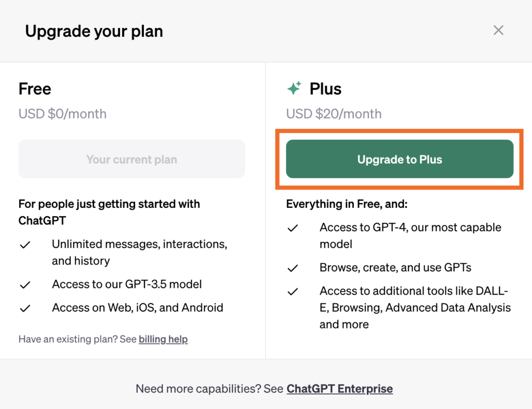
Task: Click Access to our GPT-3.5 model text
Action: point(127,284)
